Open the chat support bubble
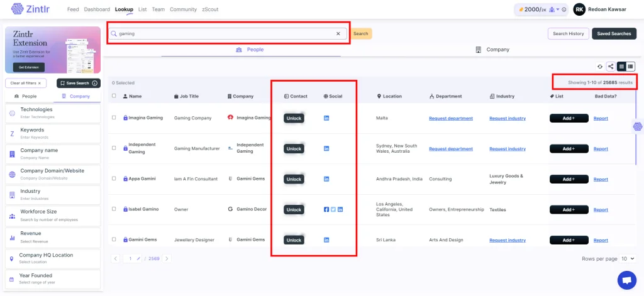 pos(626,280)
